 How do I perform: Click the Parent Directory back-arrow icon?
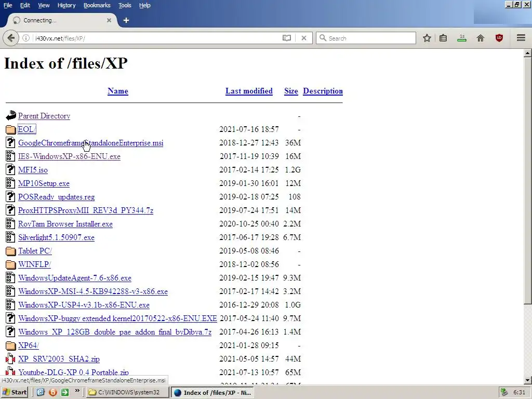coord(11,115)
